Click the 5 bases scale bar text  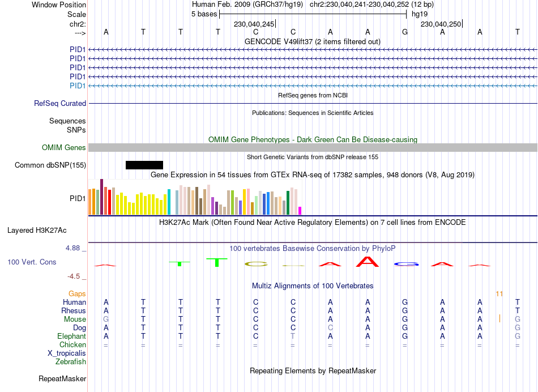click(204, 14)
